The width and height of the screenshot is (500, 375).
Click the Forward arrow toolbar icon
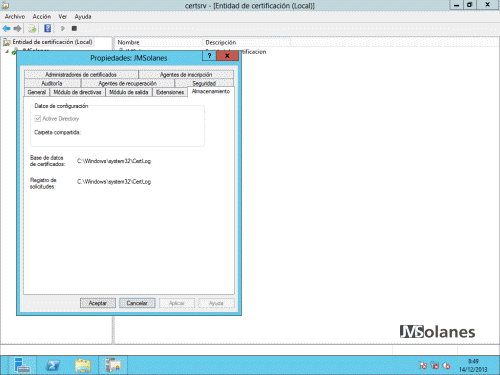(17, 29)
